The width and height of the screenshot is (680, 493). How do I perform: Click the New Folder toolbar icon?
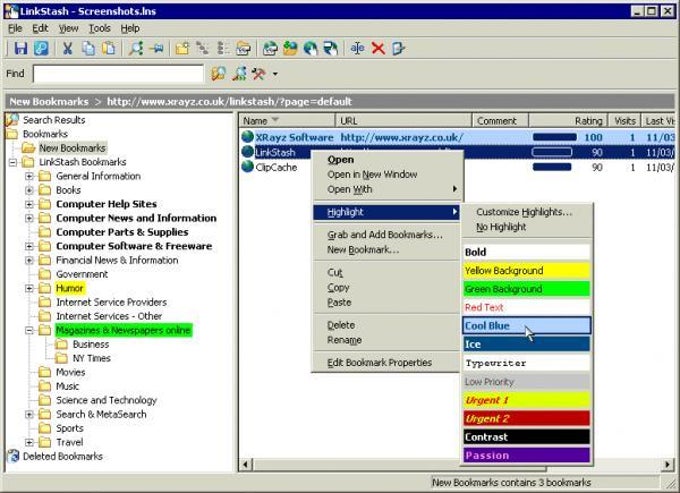pos(183,48)
